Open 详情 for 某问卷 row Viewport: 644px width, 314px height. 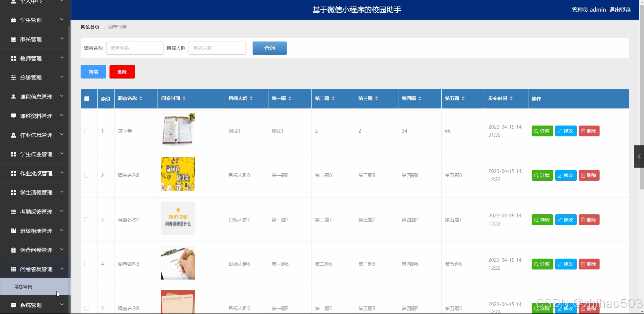pyautogui.click(x=542, y=131)
